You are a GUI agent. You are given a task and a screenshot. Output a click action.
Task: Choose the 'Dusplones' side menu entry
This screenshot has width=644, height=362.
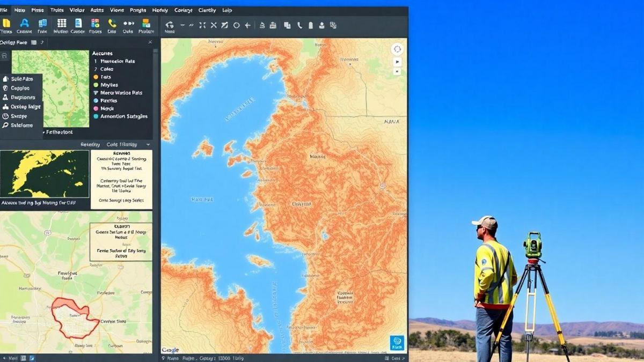19,98
